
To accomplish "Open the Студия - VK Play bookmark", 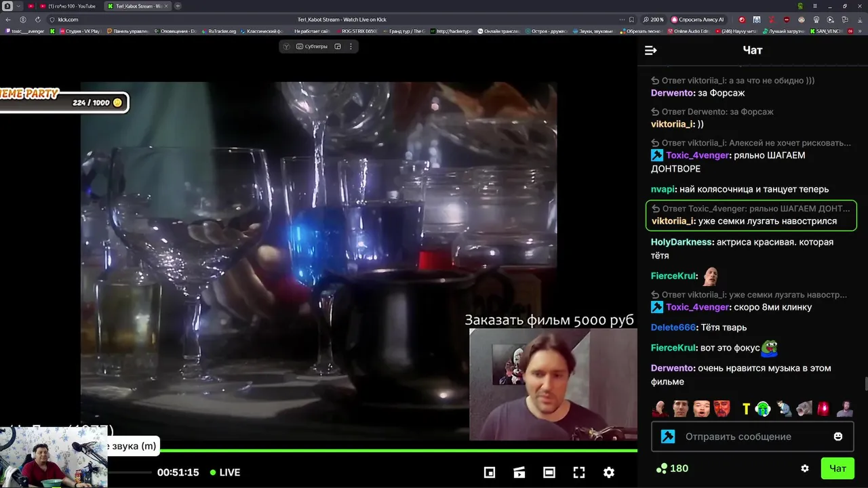I will click(79, 31).
